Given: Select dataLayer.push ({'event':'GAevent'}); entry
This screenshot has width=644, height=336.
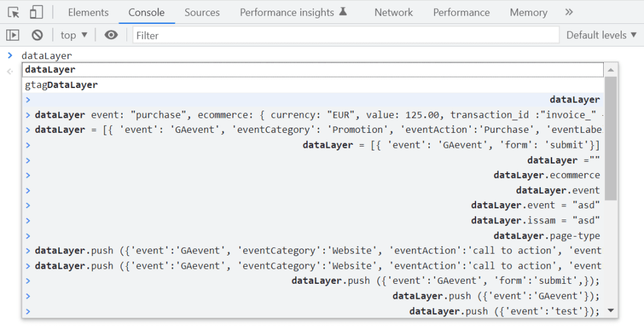Looking at the screenshot, I should 313,296.
